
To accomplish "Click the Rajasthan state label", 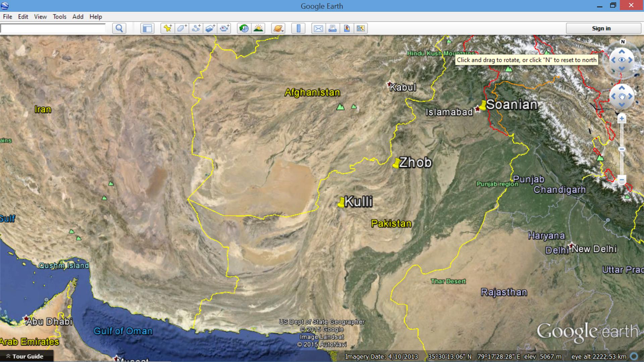I will 504,292.
